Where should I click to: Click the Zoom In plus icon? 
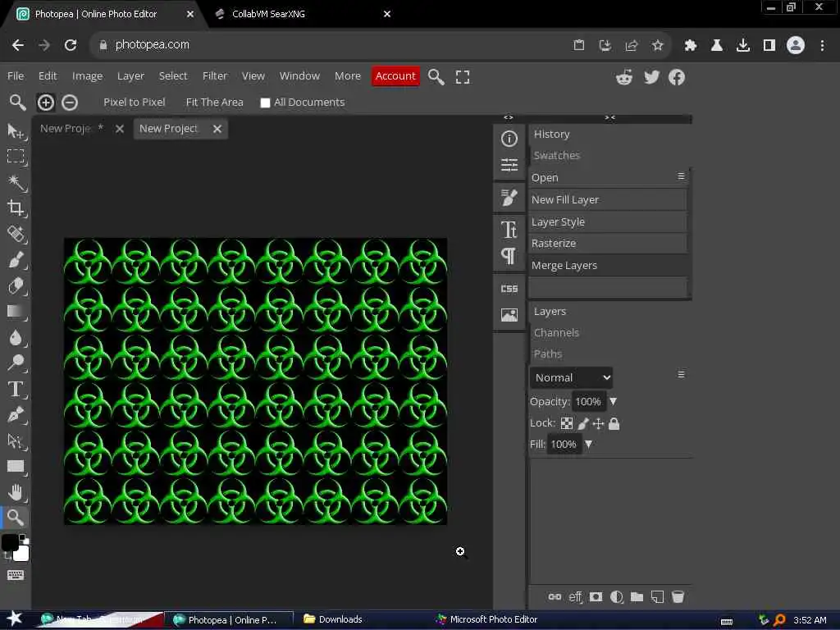tap(46, 103)
